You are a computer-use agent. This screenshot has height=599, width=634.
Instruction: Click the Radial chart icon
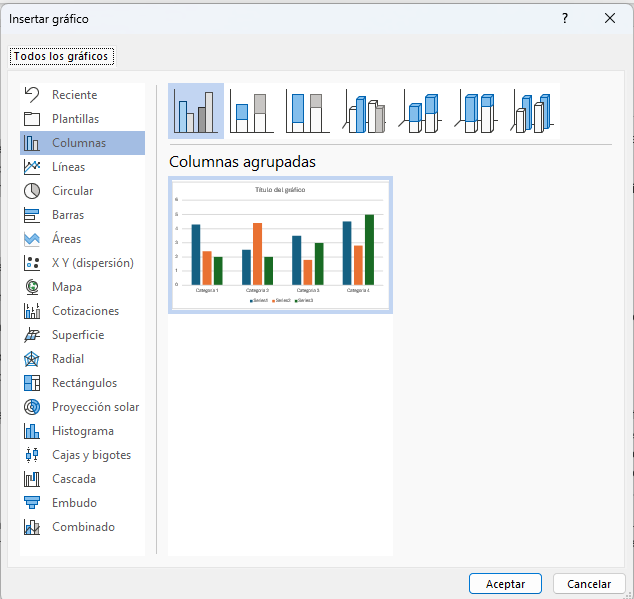pyautogui.click(x=32, y=359)
